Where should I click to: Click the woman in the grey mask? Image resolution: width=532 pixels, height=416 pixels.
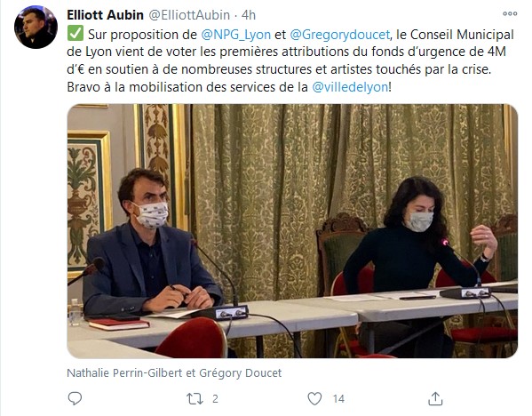click(x=417, y=244)
